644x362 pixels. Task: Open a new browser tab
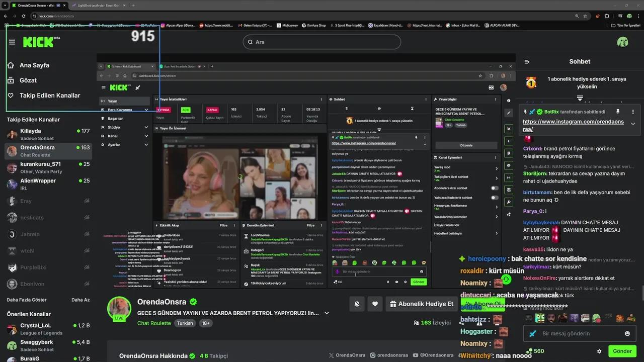point(133,5)
